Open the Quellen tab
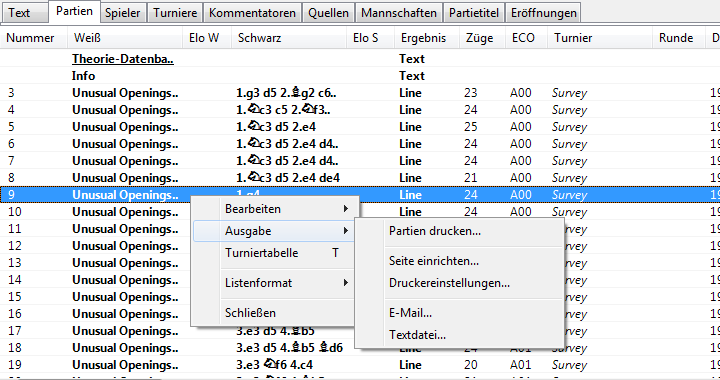The width and height of the screenshot is (720, 380). [x=328, y=13]
